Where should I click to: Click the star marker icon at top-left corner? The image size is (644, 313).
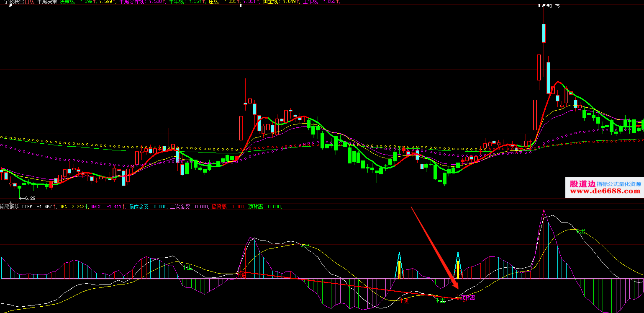(10, 6)
